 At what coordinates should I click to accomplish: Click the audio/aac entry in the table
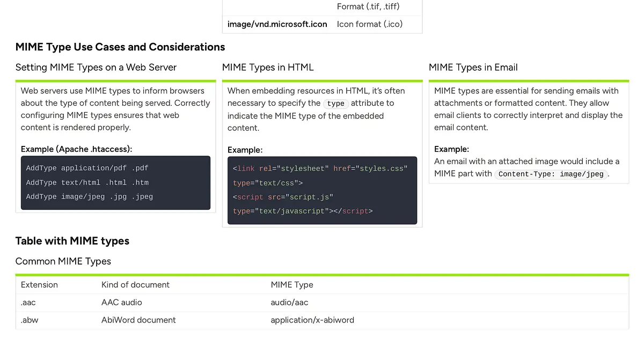click(x=289, y=302)
